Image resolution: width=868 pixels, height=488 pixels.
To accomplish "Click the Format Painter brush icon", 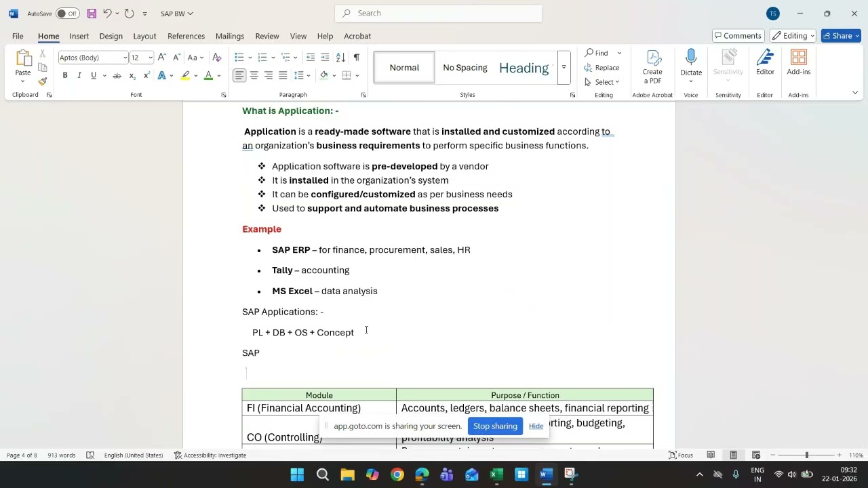I will click(x=43, y=81).
